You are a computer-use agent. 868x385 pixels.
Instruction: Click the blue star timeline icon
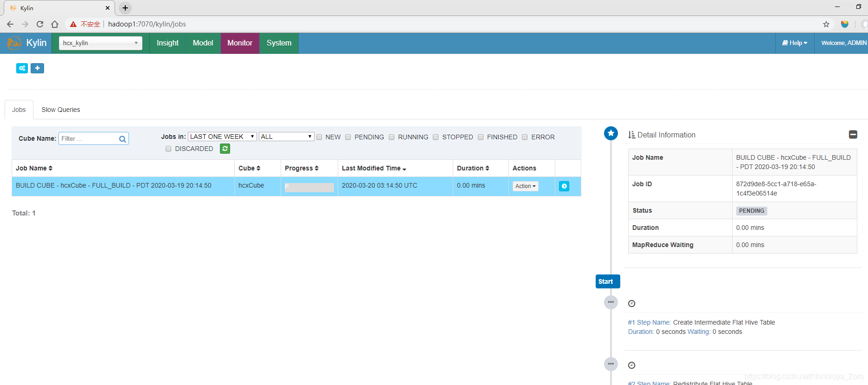pos(611,134)
